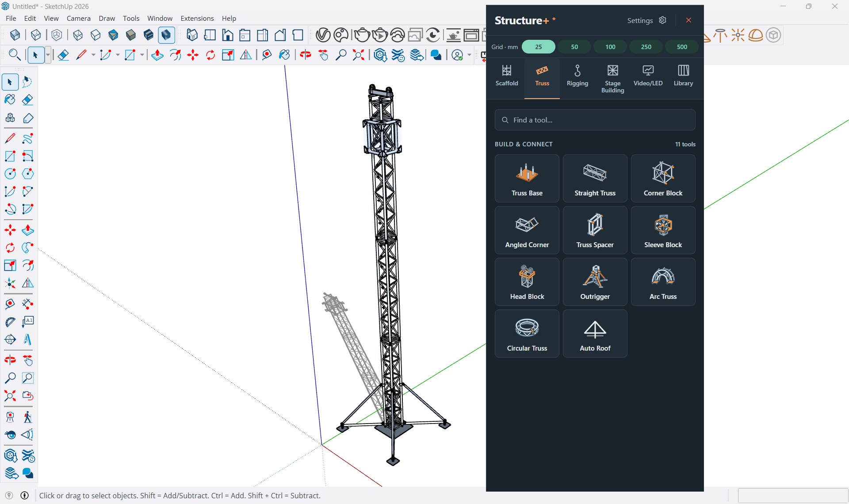Select the Outrigger tool
This screenshot has height=504, width=849.
[595, 282]
